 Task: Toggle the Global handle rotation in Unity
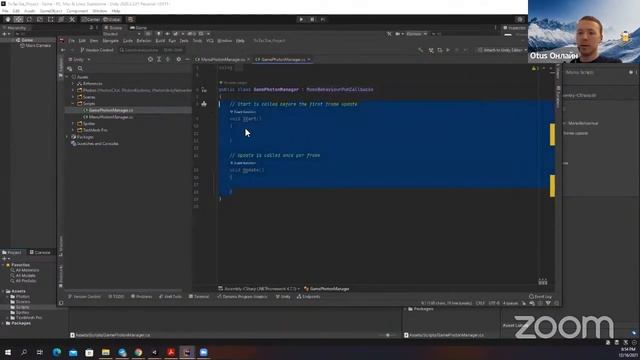tap(111, 19)
